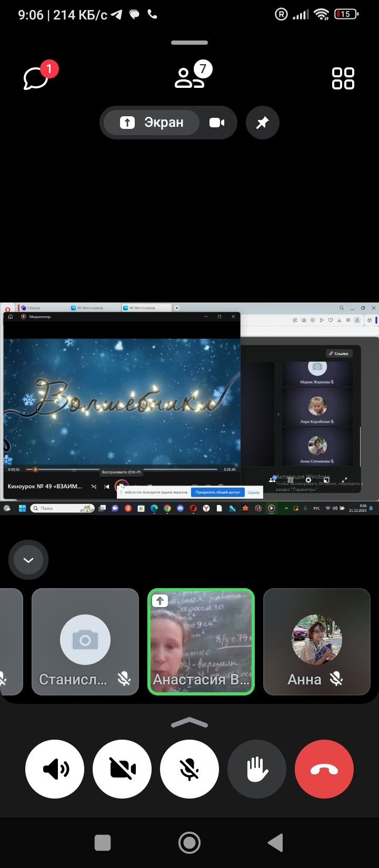Select Станисл... participant tile
The image size is (379, 868).
[85, 642]
